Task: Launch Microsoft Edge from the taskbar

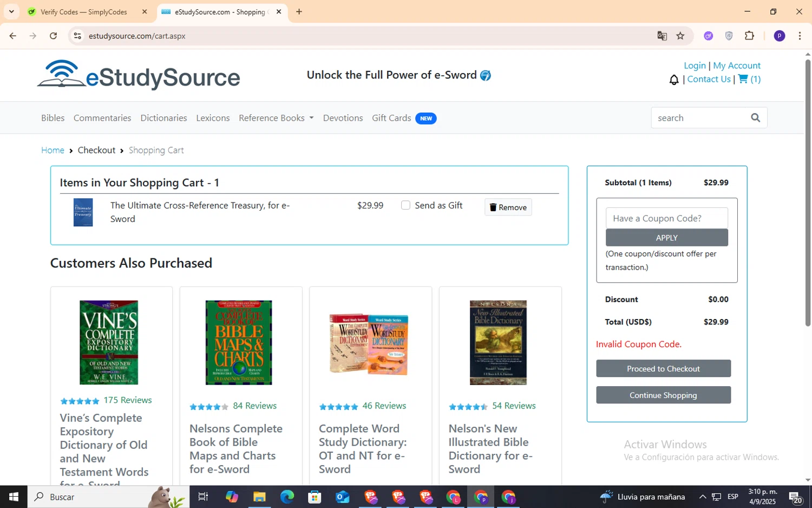Action: [287, 497]
